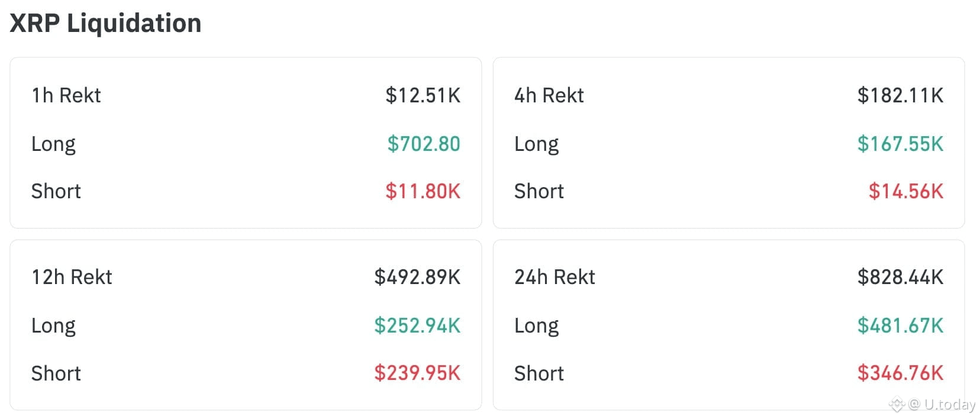The width and height of the screenshot is (980, 419).
Task: Click the 12h total value $492.89K
Action: (x=417, y=277)
